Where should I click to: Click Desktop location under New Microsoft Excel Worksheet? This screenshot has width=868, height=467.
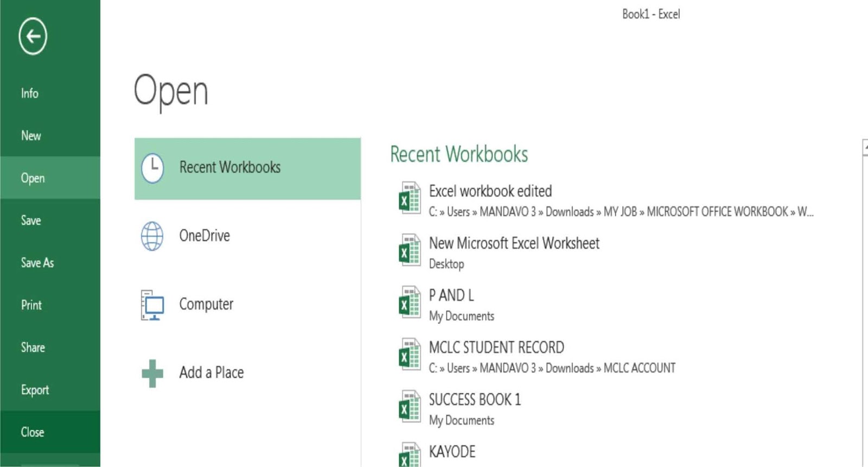click(x=446, y=264)
